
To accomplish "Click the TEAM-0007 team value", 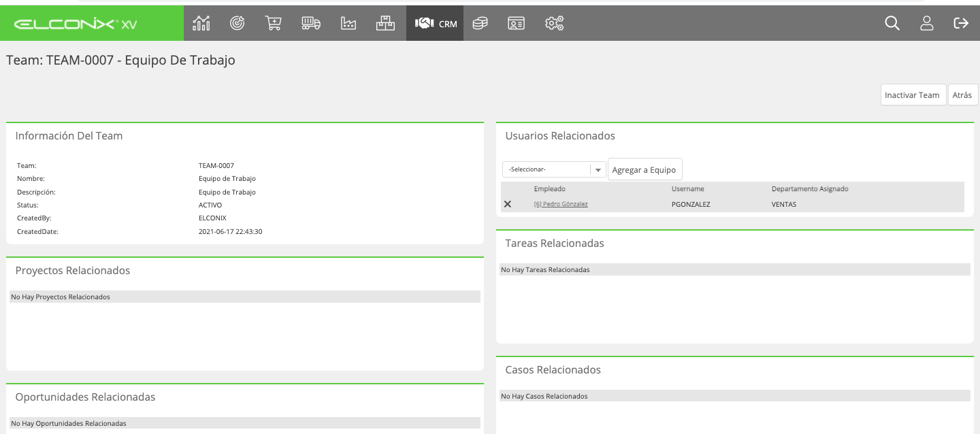I will pyautogui.click(x=216, y=165).
